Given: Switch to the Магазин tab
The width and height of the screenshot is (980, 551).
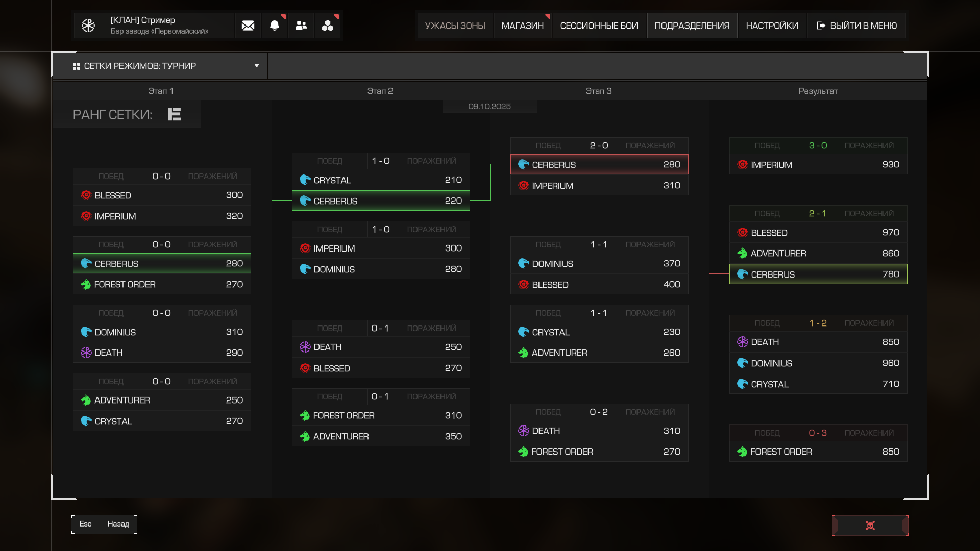Looking at the screenshot, I should [522, 26].
